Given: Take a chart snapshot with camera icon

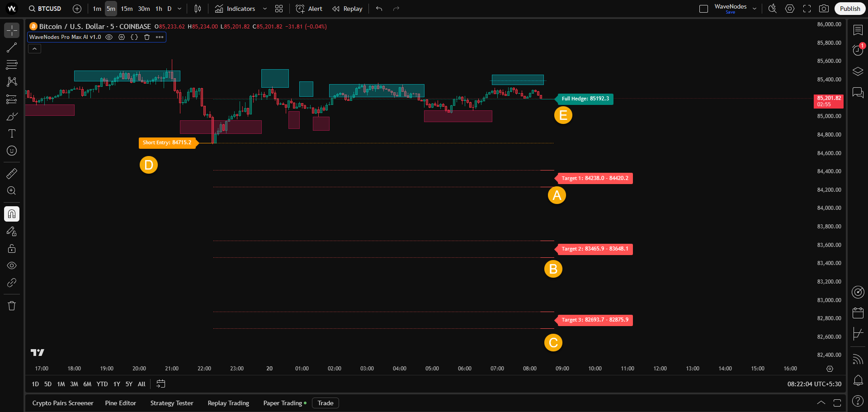Looking at the screenshot, I should (824, 9).
